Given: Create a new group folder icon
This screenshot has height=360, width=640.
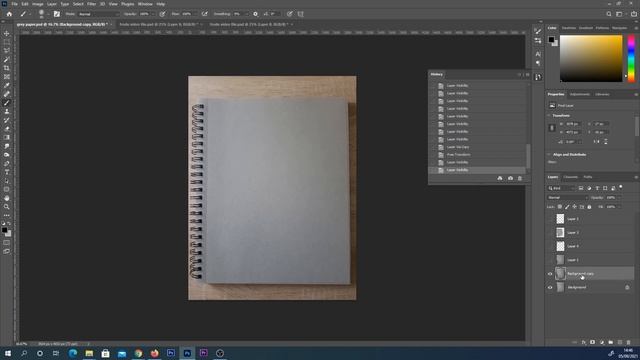Looking at the screenshot, I should coord(611,342).
